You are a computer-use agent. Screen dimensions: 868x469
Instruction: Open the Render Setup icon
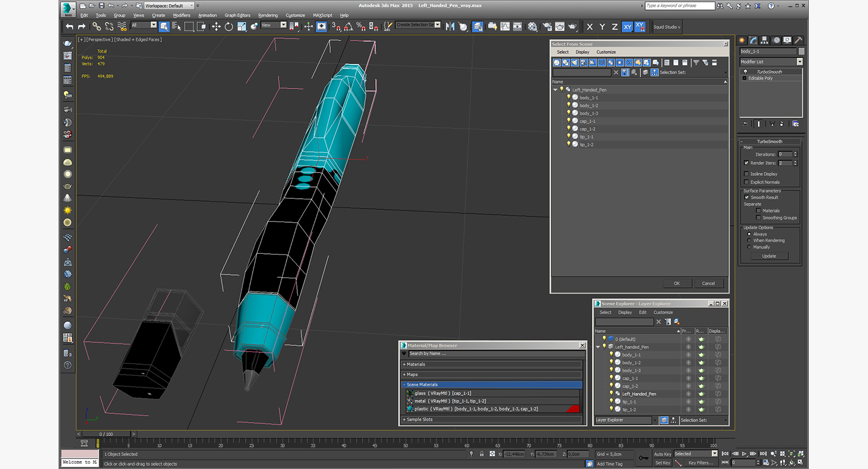tap(547, 26)
